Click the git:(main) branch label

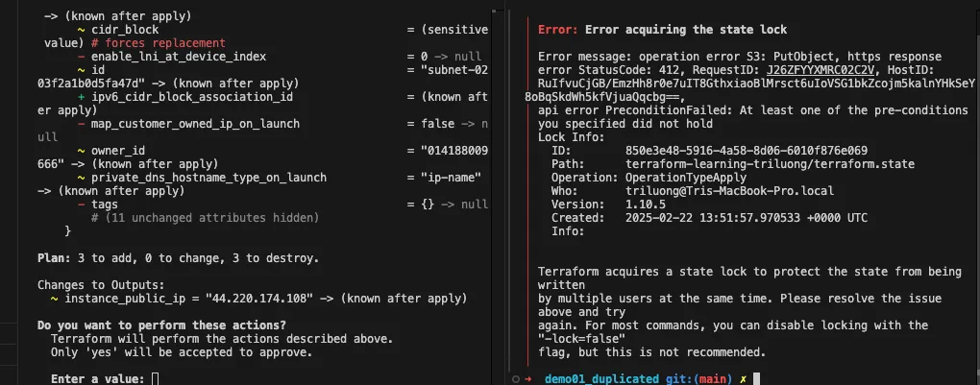pyautogui.click(x=699, y=378)
